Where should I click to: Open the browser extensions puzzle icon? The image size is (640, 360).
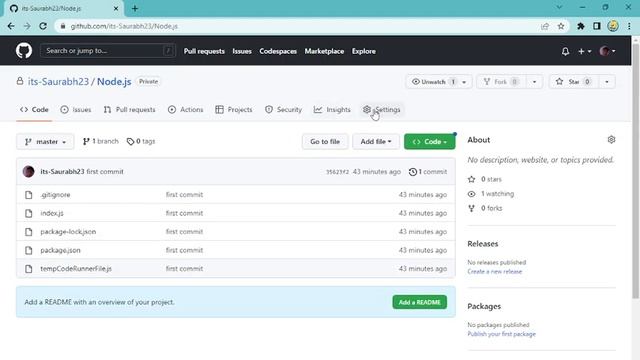click(580, 26)
